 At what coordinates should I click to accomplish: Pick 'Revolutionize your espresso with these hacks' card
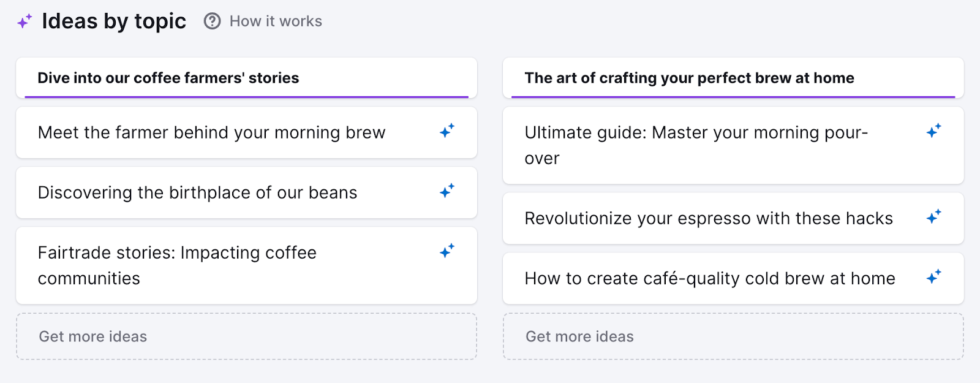click(x=709, y=219)
